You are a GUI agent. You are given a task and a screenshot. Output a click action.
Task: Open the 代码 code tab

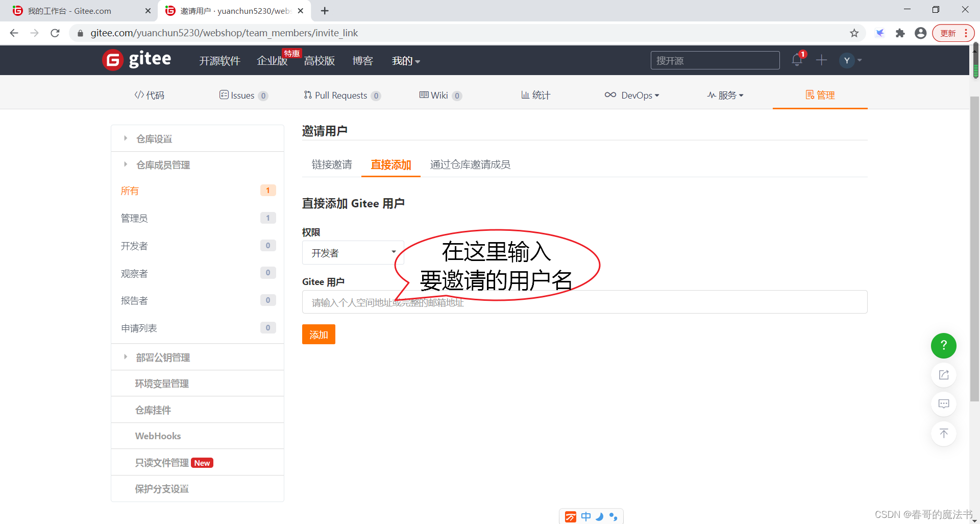coord(149,95)
